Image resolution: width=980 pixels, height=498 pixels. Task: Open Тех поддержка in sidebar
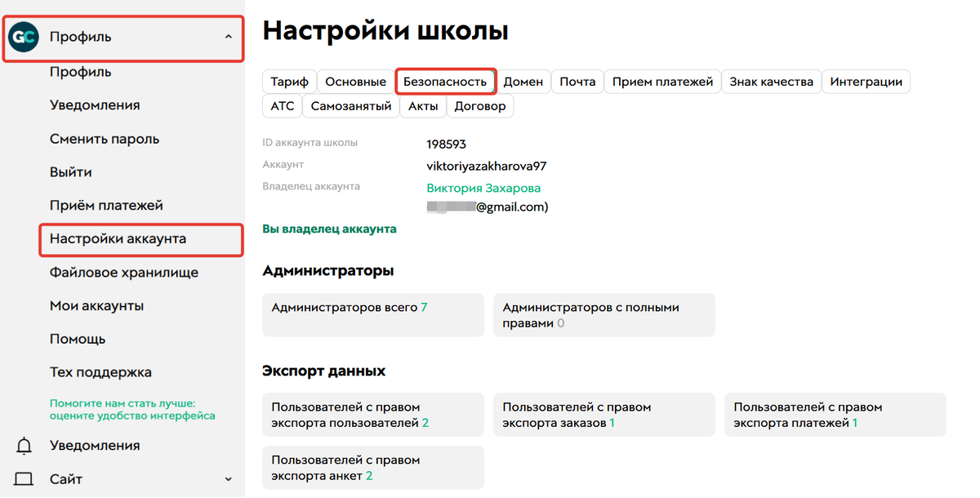point(100,372)
